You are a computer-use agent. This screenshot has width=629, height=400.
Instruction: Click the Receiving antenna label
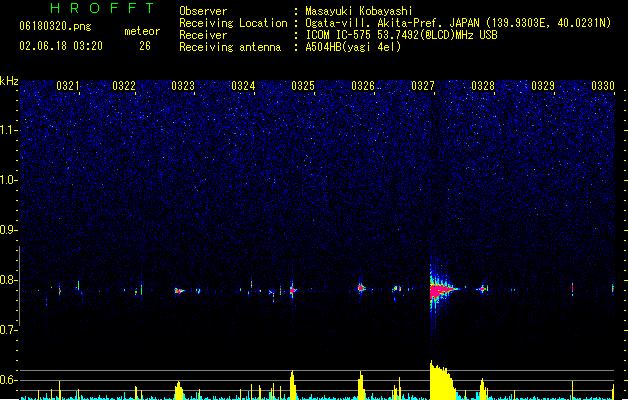(x=230, y=47)
